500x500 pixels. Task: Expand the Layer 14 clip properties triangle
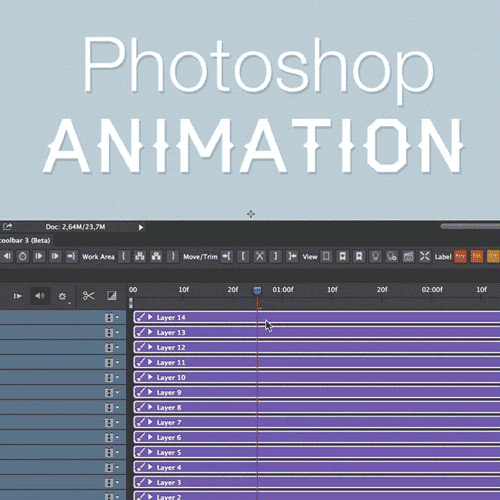coord(150,317)
